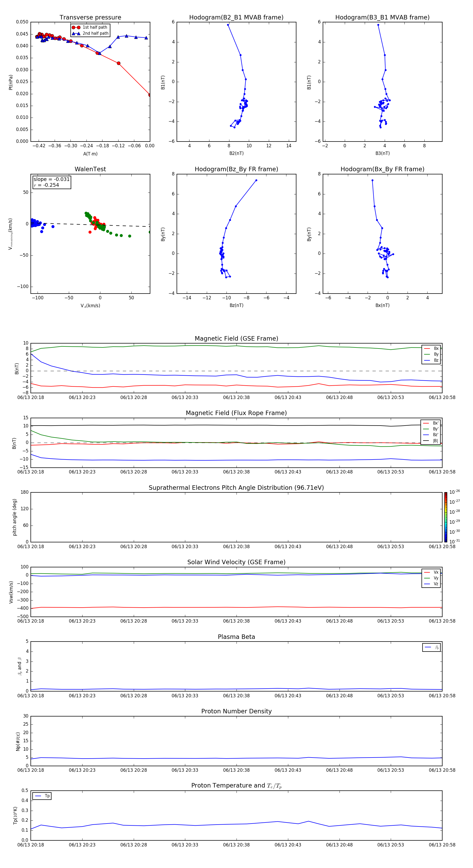The image size is (473, 868).
Task: Click topmost data point of Bz_By hodogram
Action: (x=256, y=180)
